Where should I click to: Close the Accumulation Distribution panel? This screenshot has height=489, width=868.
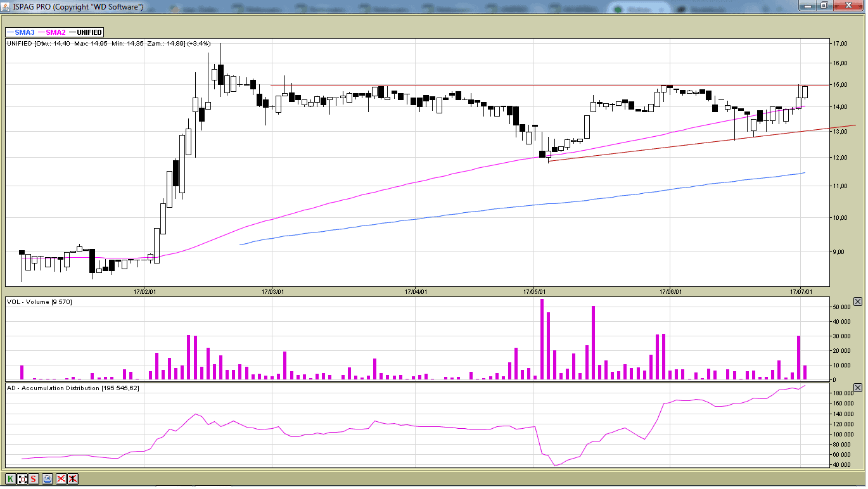(x=858, y=388)
